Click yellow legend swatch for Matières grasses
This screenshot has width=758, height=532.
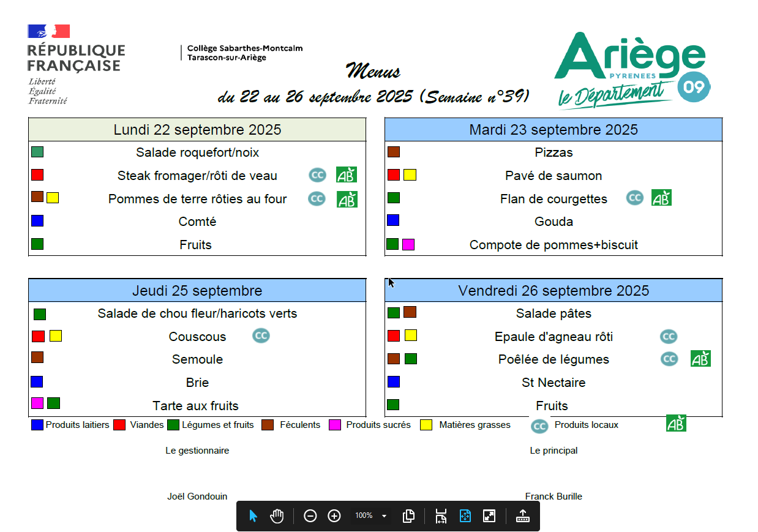[426, 425]
